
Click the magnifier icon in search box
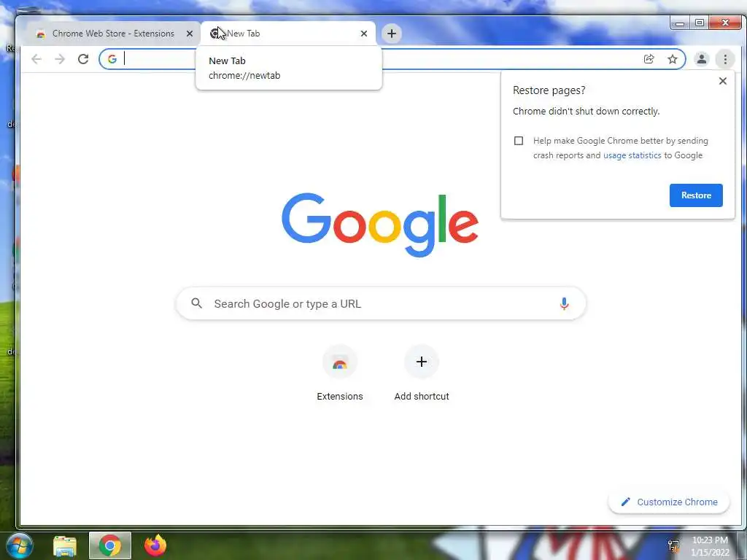pos(196,303)
